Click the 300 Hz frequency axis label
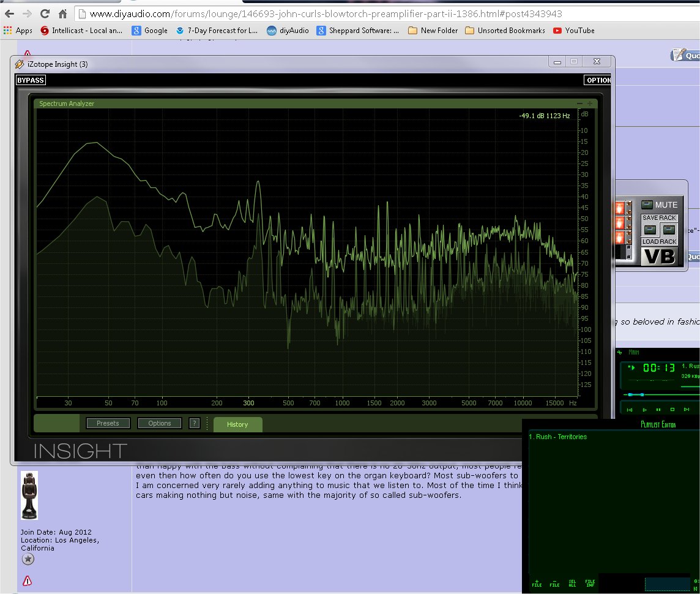The width and height of the screenshot is (700, 594). point(248,403)
